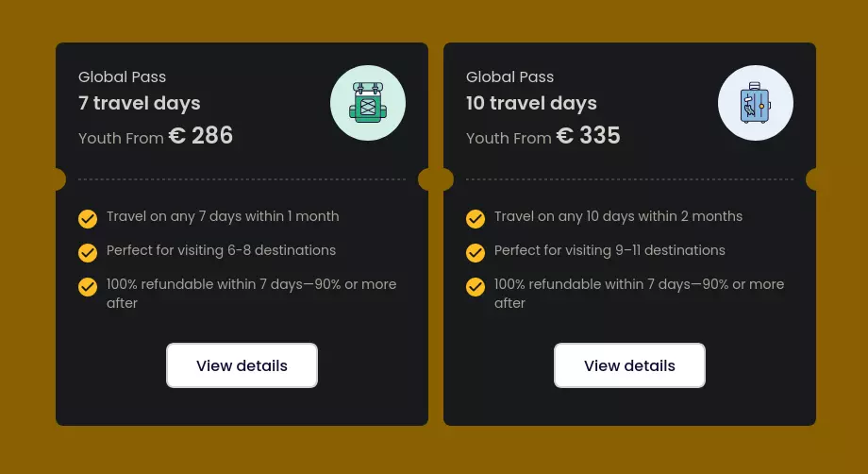868x474 pixels.
Task: Click the € 335 youth price
Action: pyautogui.click(x=588, y=135)
